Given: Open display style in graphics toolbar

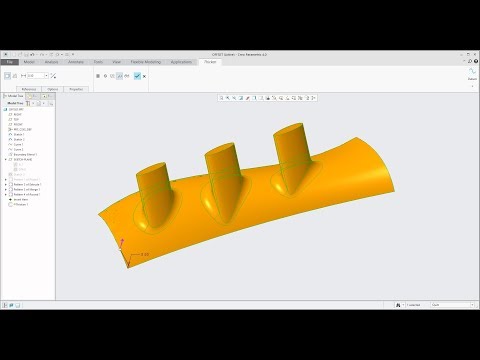Looking at the screenshot, I should [254, 98].
